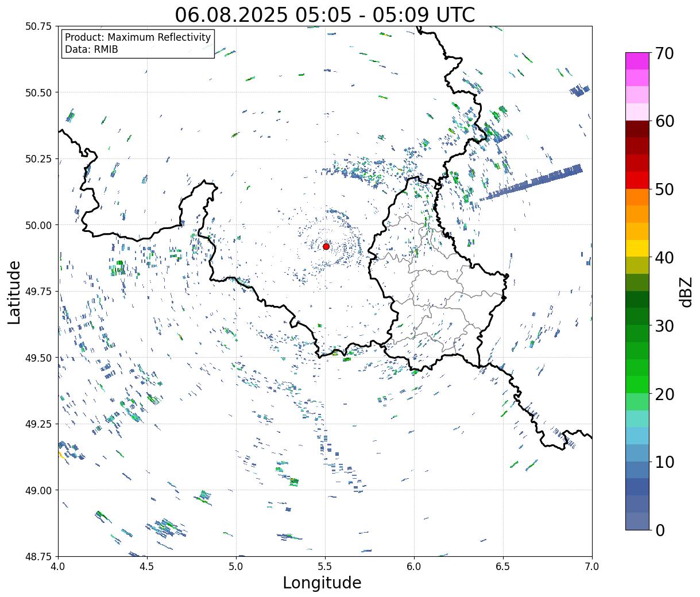Click the latitude tick label 50.25
This screenshot has height=597, width=700.
point(38,159)
